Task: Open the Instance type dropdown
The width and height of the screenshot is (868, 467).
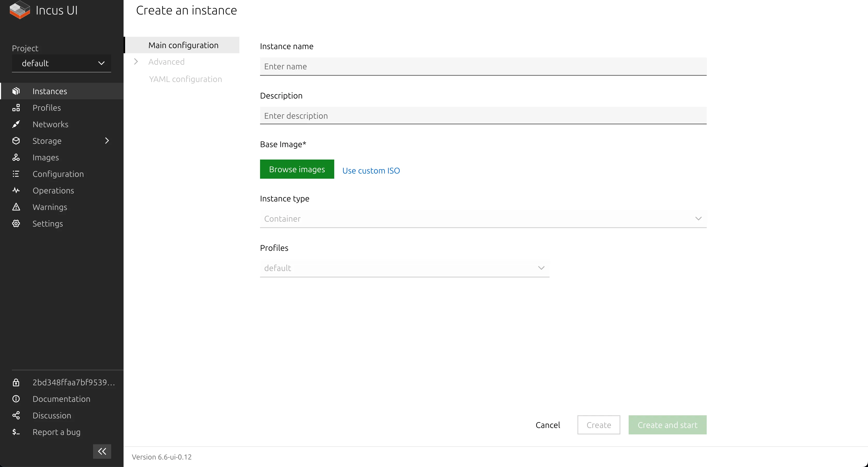Action: pyautogui.click(x=483, y=218)
